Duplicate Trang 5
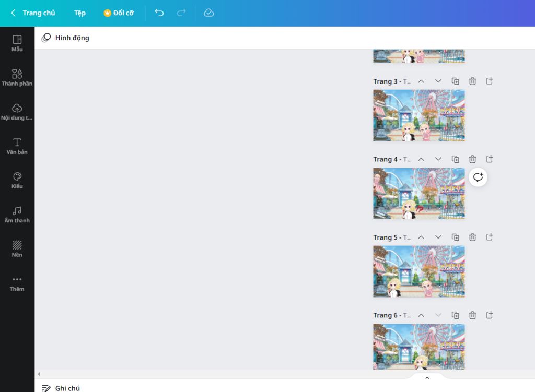 pos(455,237)
